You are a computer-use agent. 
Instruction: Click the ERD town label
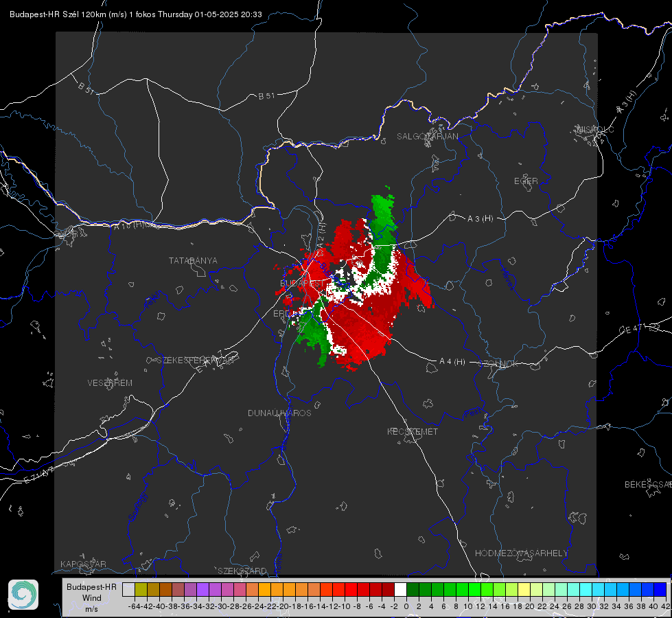281,314
